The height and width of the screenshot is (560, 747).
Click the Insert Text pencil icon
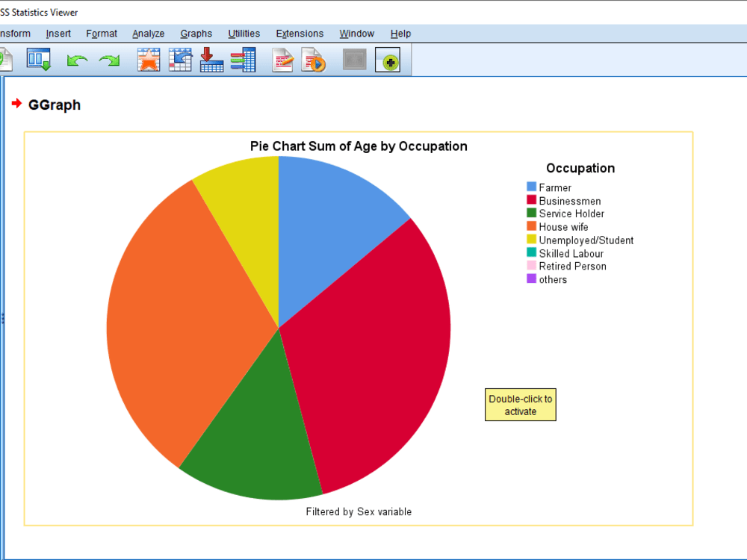coord(282,60)
